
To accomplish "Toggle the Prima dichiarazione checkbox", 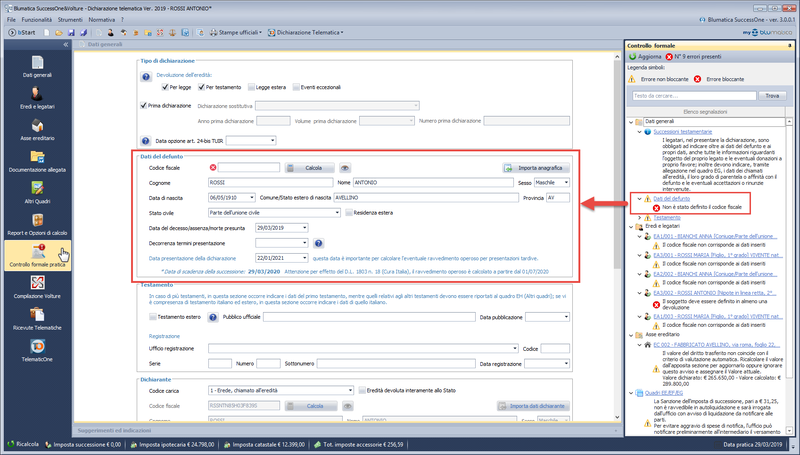I will click(143, 106).
